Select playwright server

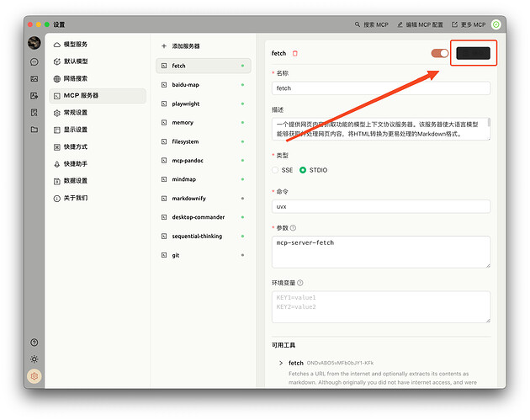(x=203, y=104)
